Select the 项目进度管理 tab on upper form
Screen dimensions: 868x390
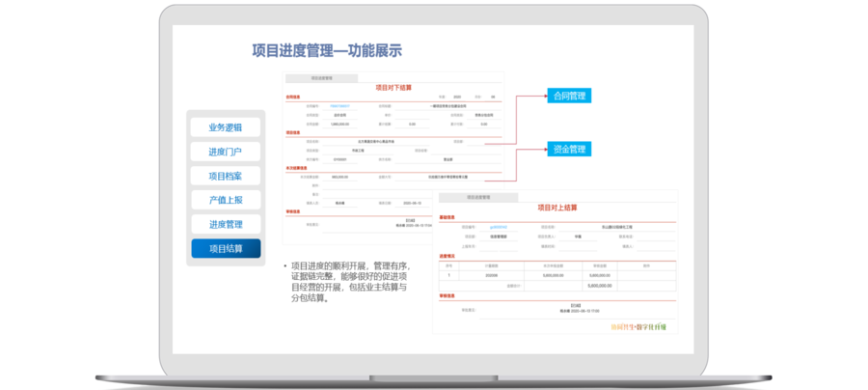(321, 77)
